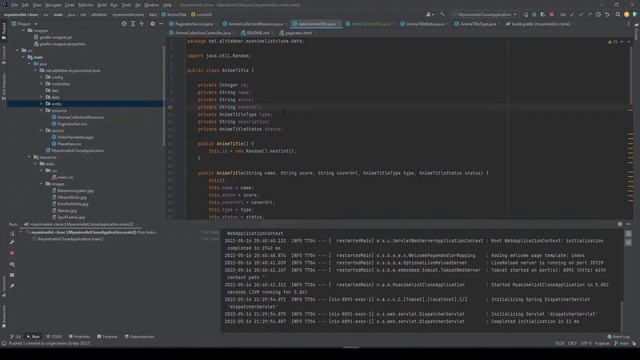Switch to paginator.html tab
640x360 pixels.
(297, 33)
